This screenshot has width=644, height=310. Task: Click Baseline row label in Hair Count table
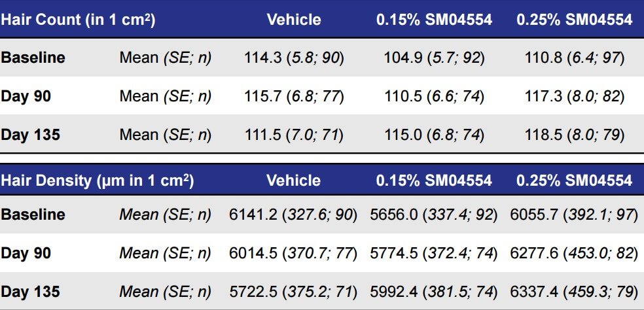coord(33,58)
